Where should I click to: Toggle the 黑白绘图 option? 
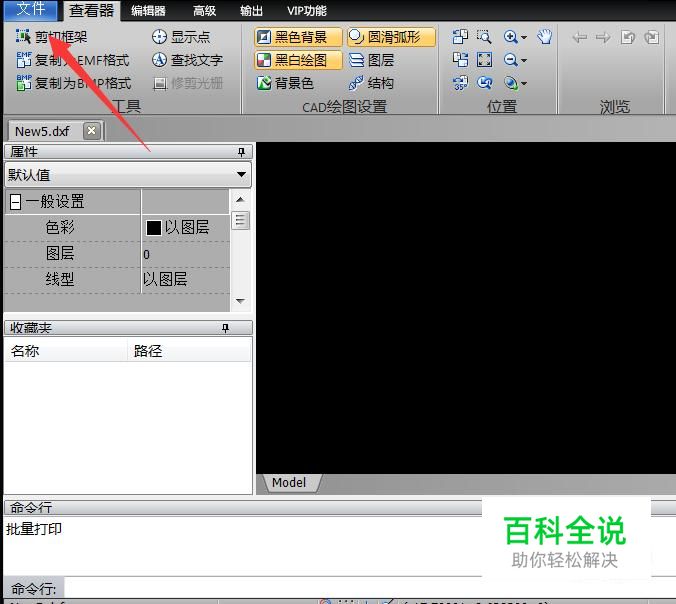click(x=298, y=60)
